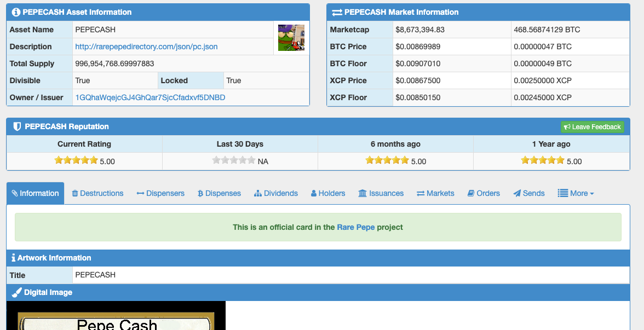644x330 pixels.
Task: Click the XCP Price $0.00867500 cell
Action: (452, 80)
